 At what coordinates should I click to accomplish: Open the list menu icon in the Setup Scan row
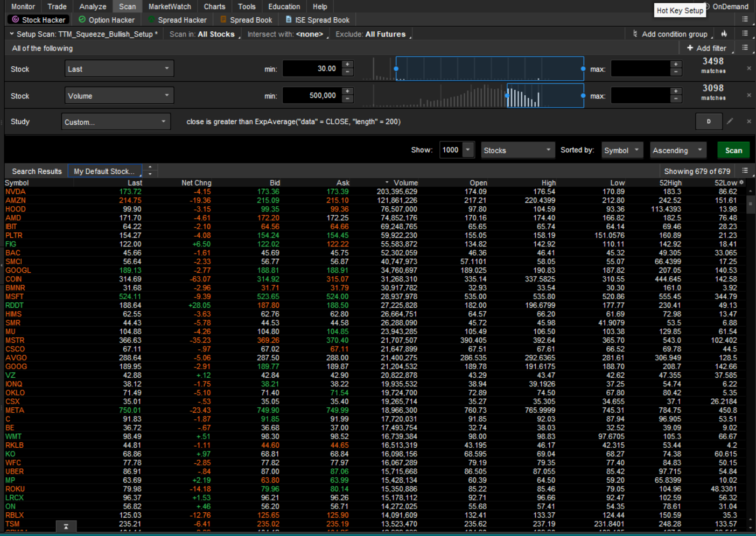(x=745, y=34)
